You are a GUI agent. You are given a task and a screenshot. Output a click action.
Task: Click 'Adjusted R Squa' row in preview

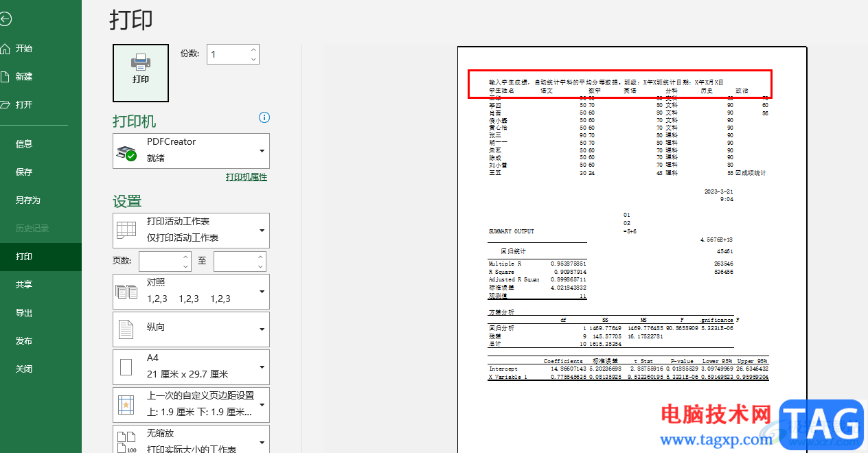pos(538,279)
